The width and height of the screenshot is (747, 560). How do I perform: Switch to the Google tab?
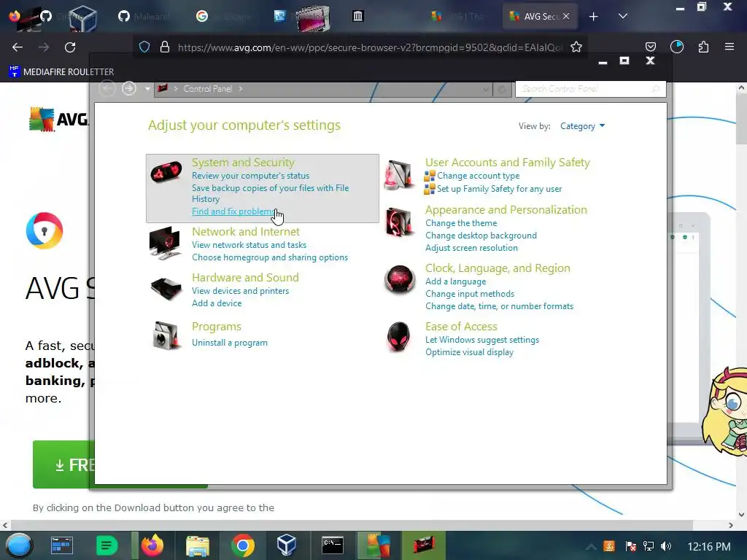[x=222, y=16]
